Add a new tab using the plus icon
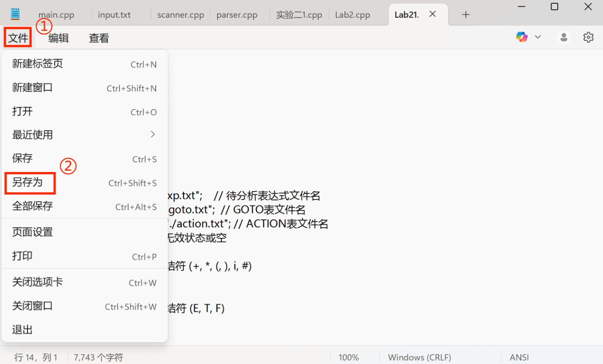Screen dimensions: 603x364 tap(466, 14)
